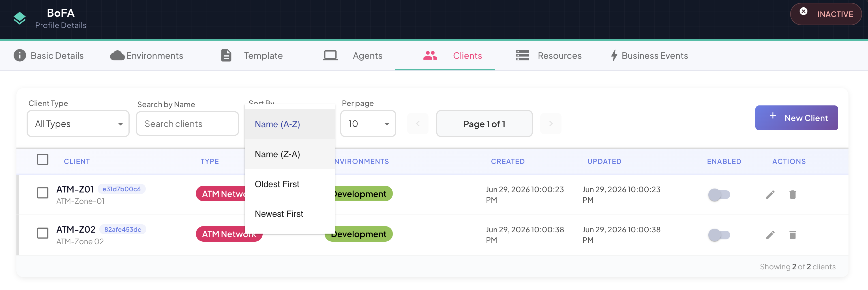Image resolution: width=868 pixels, height=290 pixels.
Task: Click the delete trash icon for ATM-Z02
Action: coord(792,235)
